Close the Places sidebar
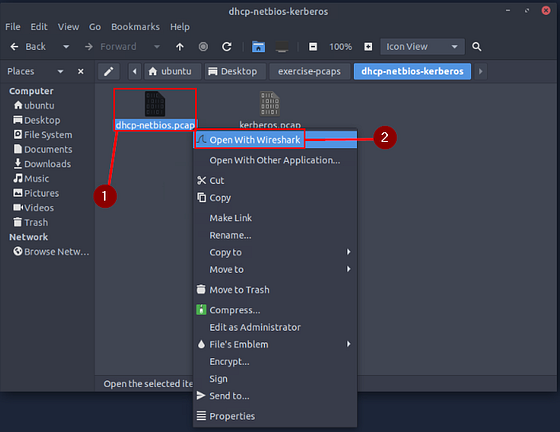The height and width of the screenshot is (432, 560). 81,71
